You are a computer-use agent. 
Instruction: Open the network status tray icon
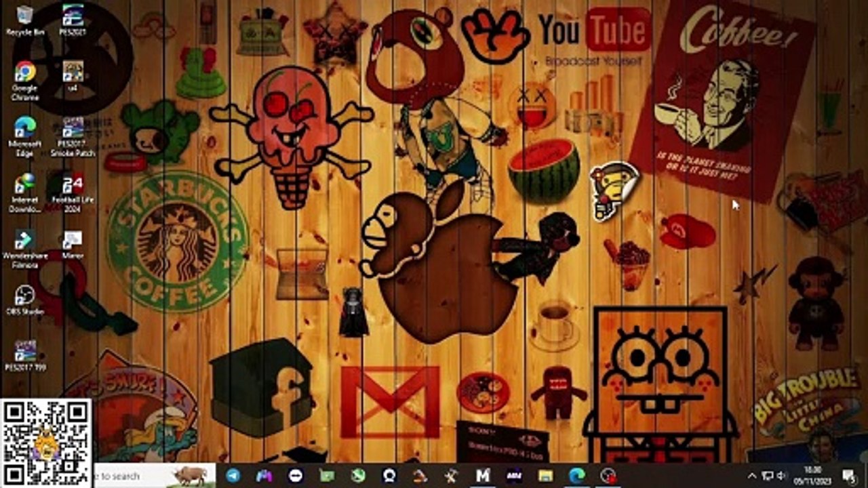coord(768,476)
